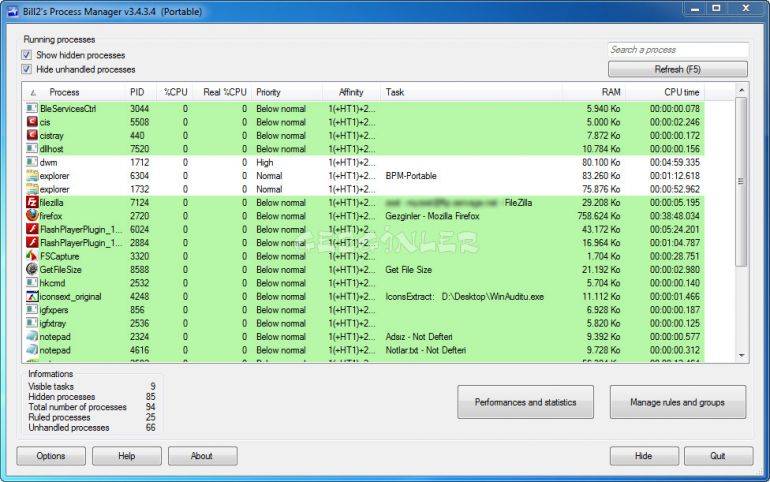Viewport: 770px width, 482px height.
Task: Click the IconsExtract task cell
Action: click(465, 296)
